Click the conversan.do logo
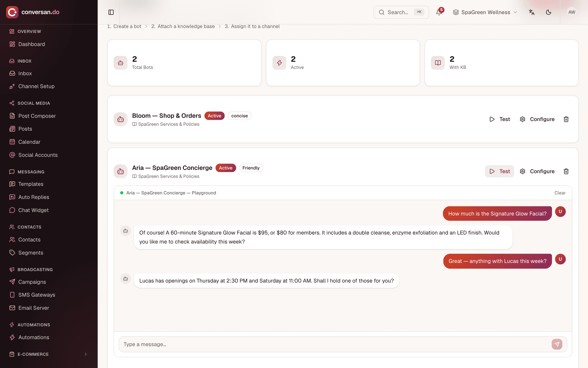Image resolution: width=588 pixels, height=368 pixels. point(33,12)
